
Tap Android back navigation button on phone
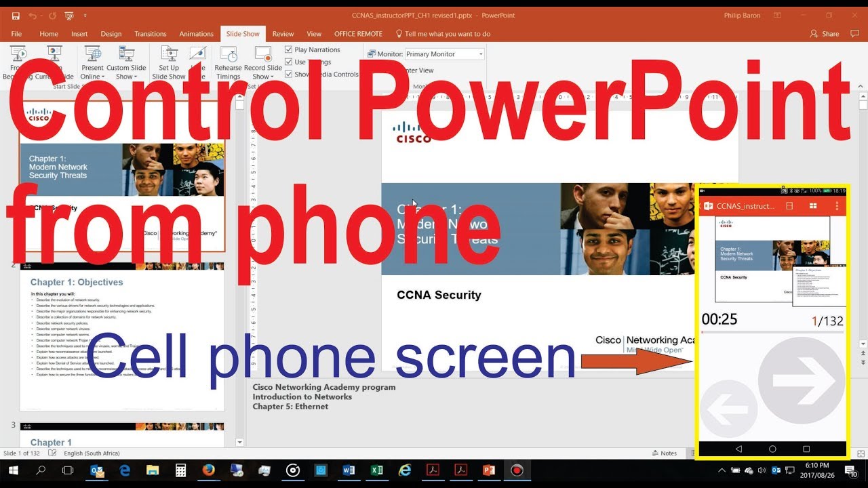738,449
